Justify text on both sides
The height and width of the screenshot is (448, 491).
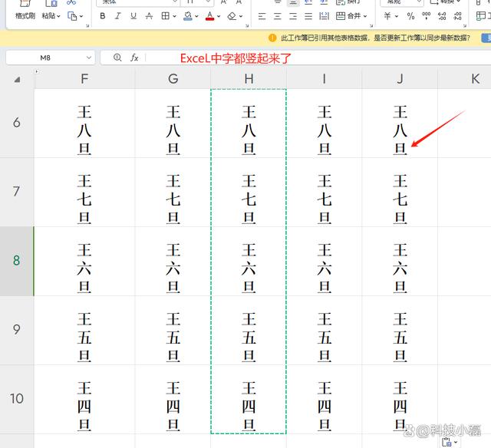308,16
